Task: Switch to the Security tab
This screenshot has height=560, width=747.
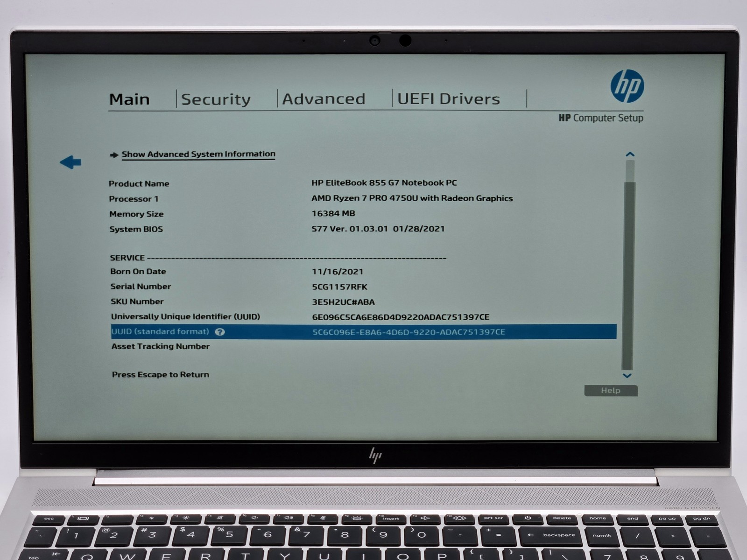Action: click(216, 99)
